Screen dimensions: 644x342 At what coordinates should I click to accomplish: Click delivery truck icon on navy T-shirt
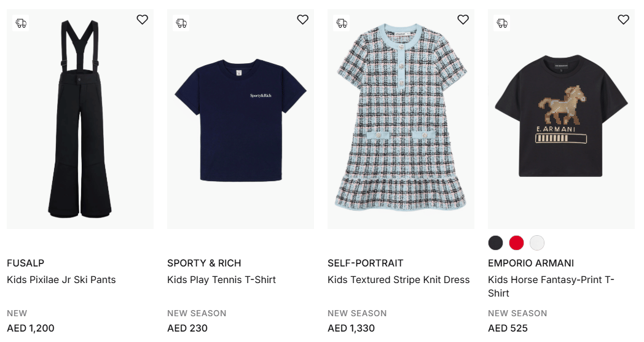coord(181,23)
